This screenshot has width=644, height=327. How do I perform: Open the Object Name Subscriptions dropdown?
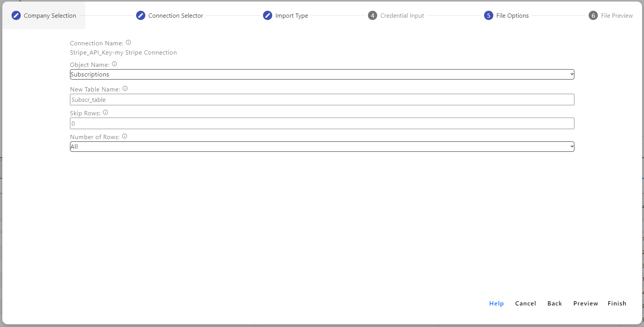tap(322, 75)
